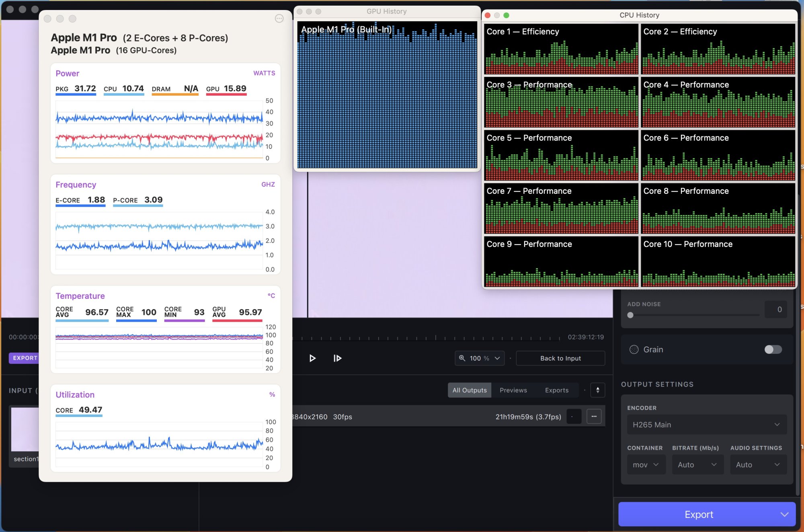Click the small dark square button beside the processing time
Image resolution: width=804 pixels, height=532 pixels.
(x=573, y=417)
